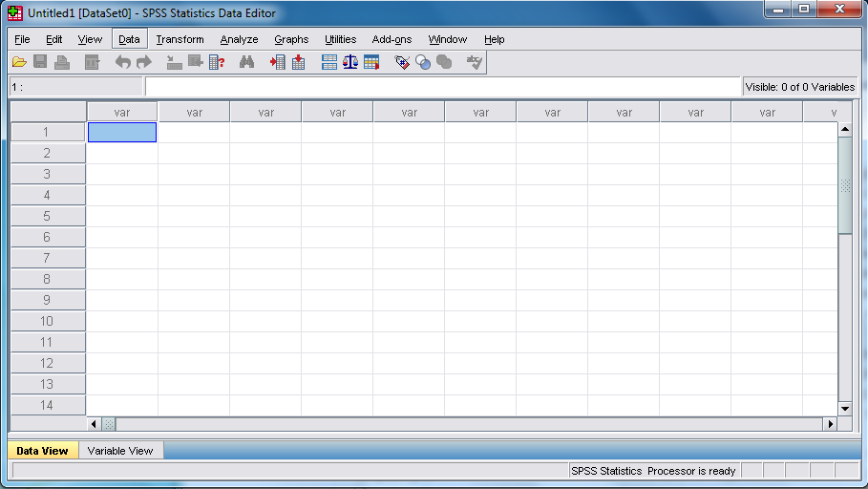Open the Data menu
The width and height of the screenshot is (868, 489).
129,39
